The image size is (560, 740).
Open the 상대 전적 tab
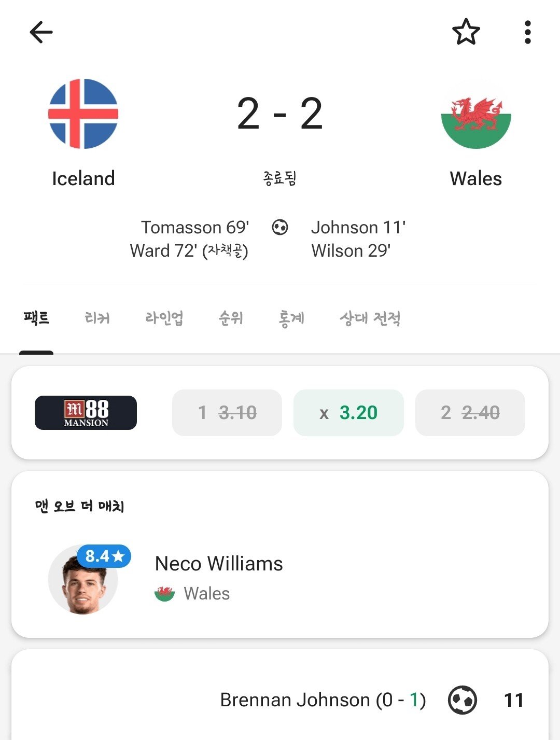pyautogui.click(x=370, y=318)
